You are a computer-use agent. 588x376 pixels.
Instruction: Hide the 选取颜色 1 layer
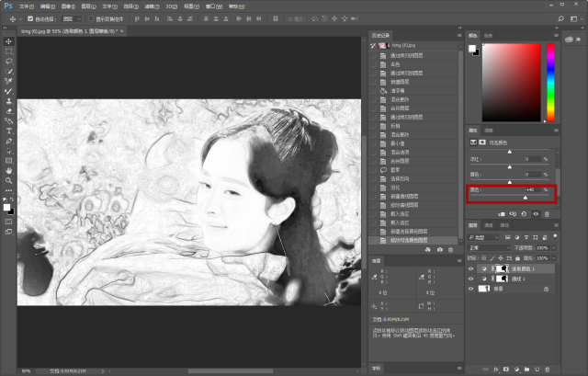[471, 268]
